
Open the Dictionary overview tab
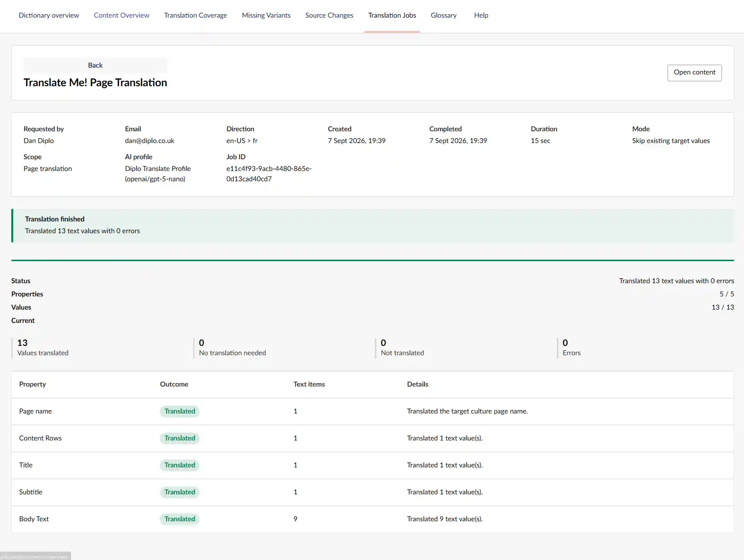(49, 15)
